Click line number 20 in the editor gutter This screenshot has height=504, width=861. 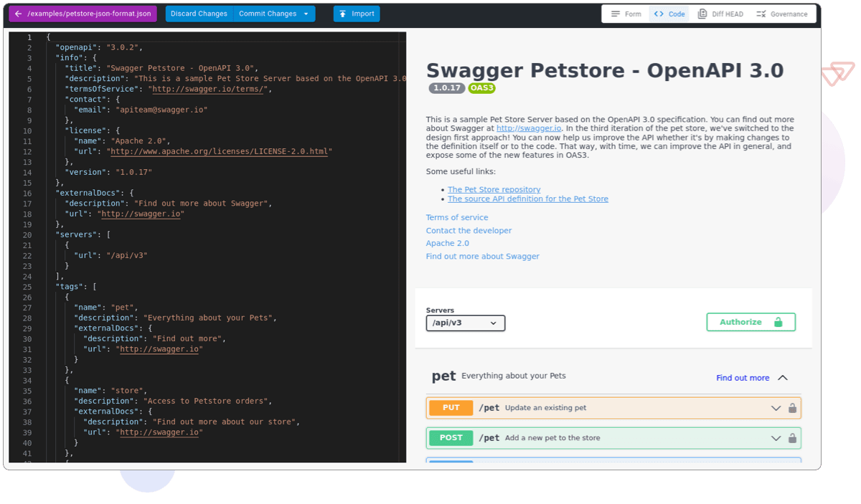pyautogui.click(x=27, y=234)
